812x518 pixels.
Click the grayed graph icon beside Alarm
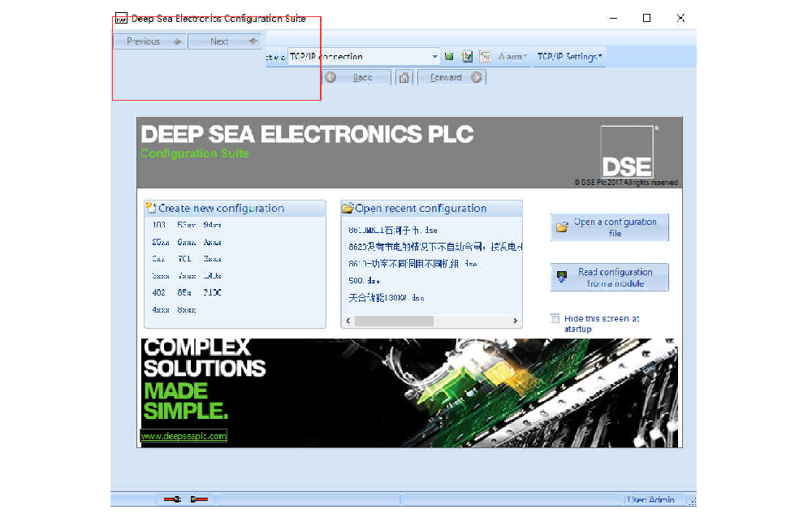tap(485, 57)
